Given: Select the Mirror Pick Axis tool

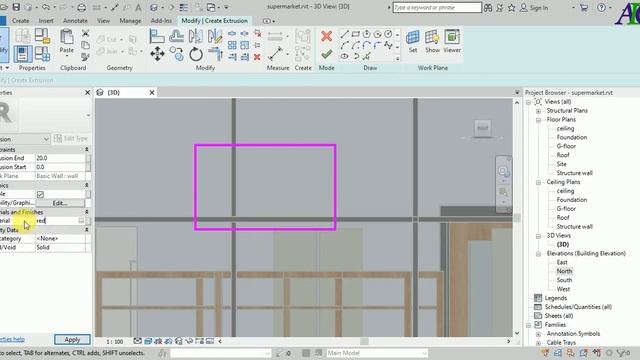Looking at the screenshot, I should click(196, 36).
